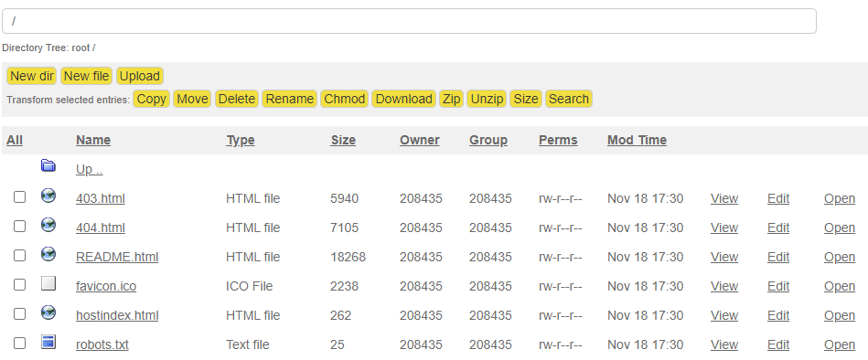Click the Delete button

pyautogui.click(x=236, y=99)
